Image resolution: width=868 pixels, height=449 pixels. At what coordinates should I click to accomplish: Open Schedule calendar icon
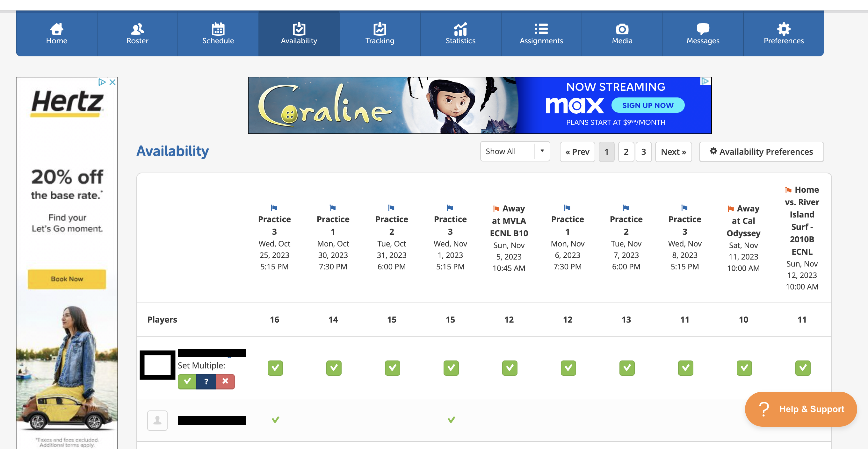(218, 29)
